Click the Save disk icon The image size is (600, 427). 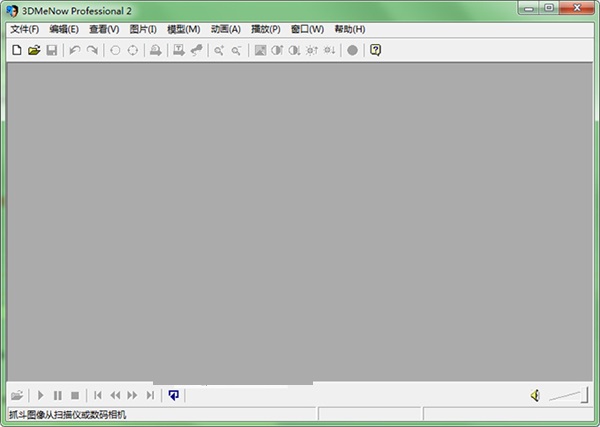[51, 50]
